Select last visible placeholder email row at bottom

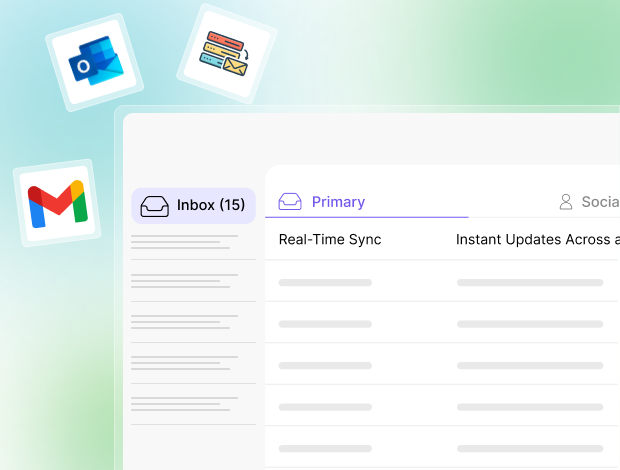click(442, 448)
